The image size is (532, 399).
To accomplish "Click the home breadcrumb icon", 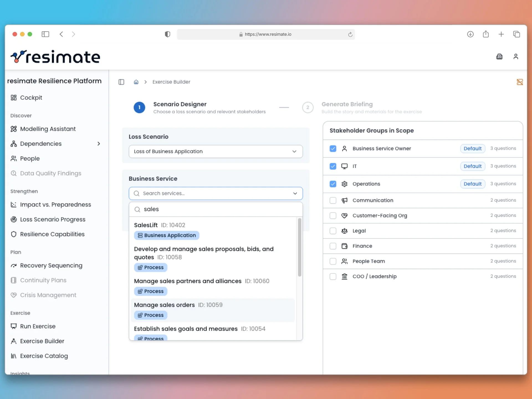I will click(x=136, y=82).
